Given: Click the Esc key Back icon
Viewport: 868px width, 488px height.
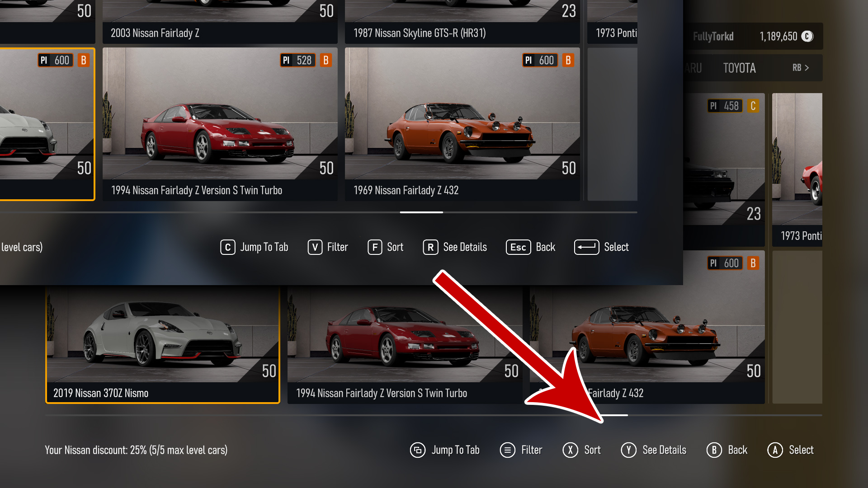Looking at the screenshot, I should click(518, 247).
